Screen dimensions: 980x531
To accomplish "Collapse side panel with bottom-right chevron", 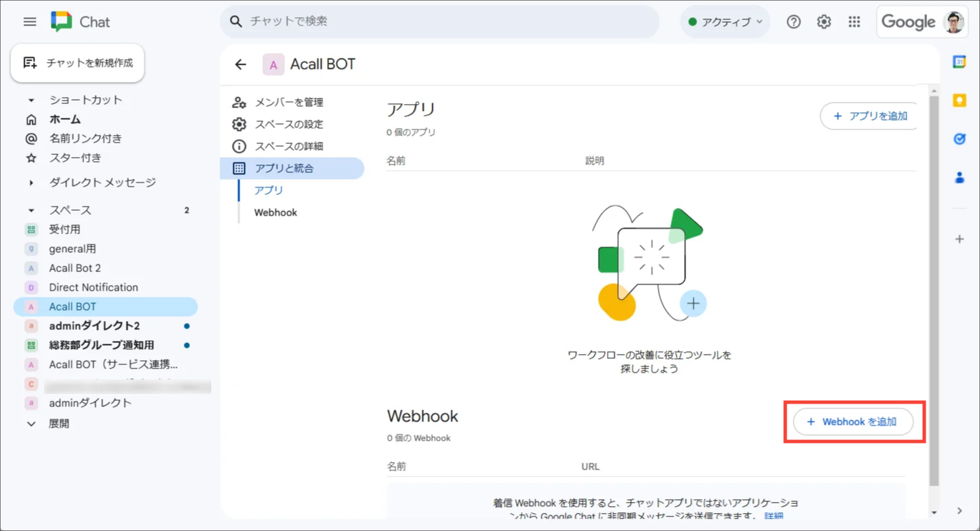I will coord(959,511).
